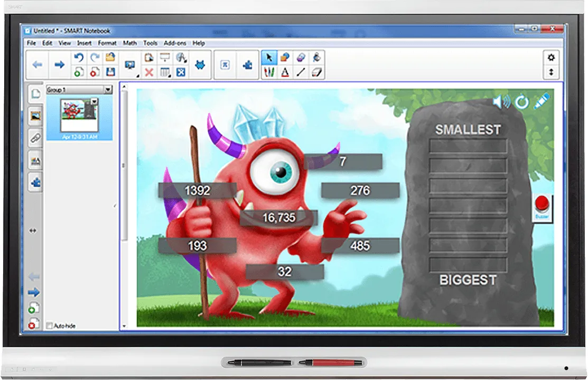This screenshot has height=380, width=588.
Task: Open the Add-ons puzzle tab in sidebar
Action: 35,183
